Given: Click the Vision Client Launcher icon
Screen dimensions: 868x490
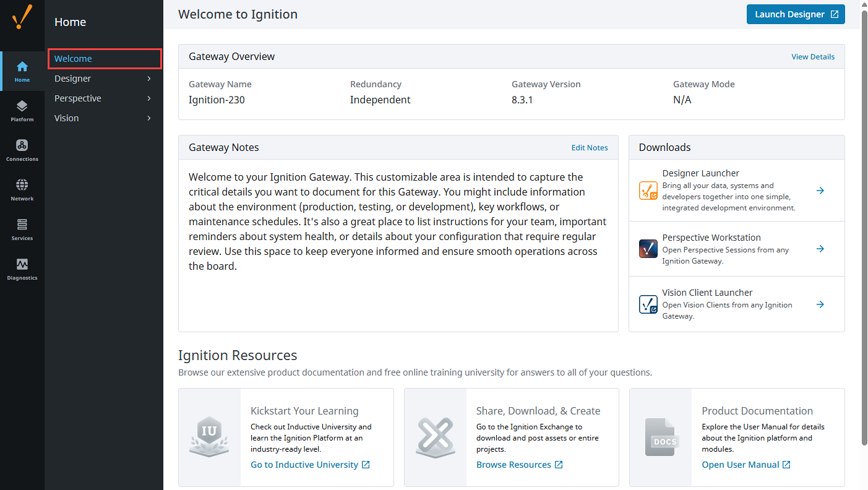Looking at the screenshot, I should (648, 304).
